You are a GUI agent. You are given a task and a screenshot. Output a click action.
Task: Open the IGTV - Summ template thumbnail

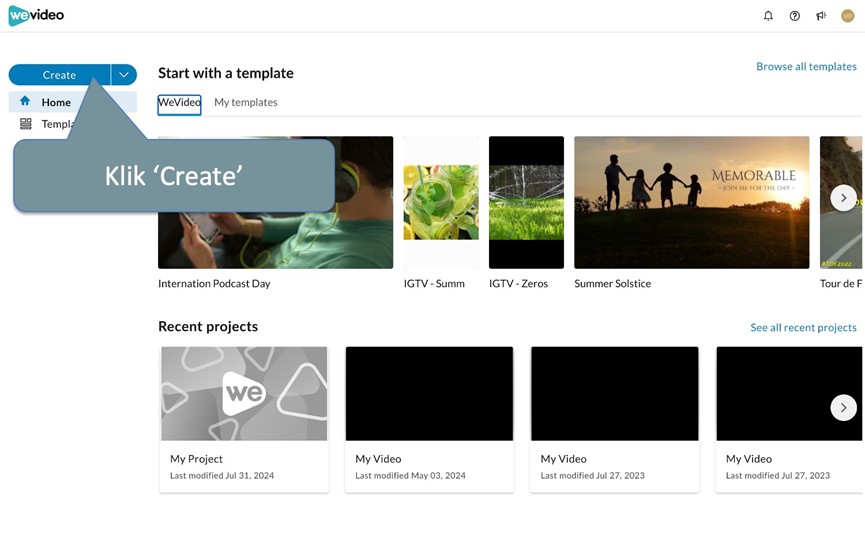(441, 202)
